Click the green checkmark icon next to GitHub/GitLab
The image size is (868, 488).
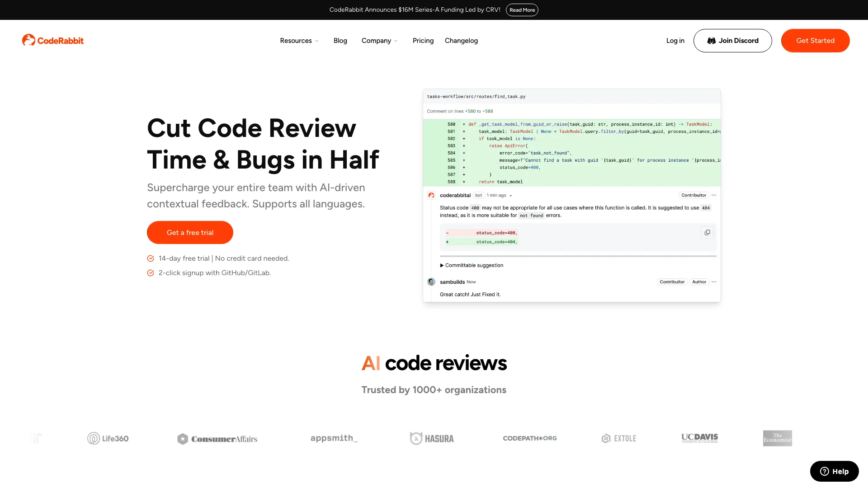coord(150,273)
